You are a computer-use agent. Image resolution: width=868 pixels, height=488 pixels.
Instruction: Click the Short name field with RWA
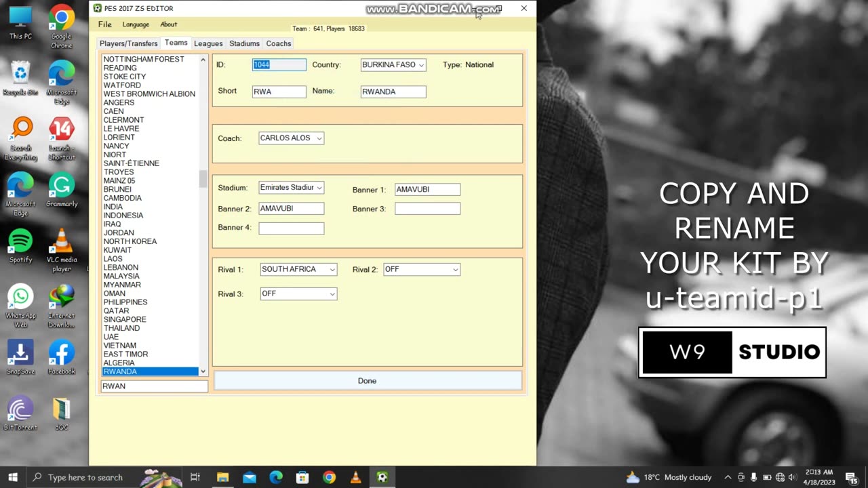[x=279, y=91]
